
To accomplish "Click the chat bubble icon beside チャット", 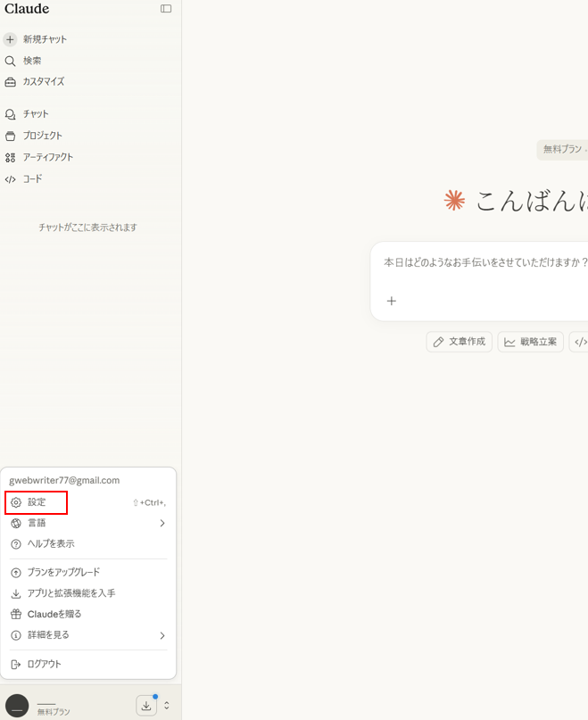I will pyautogui.click(x=10, y=114).
